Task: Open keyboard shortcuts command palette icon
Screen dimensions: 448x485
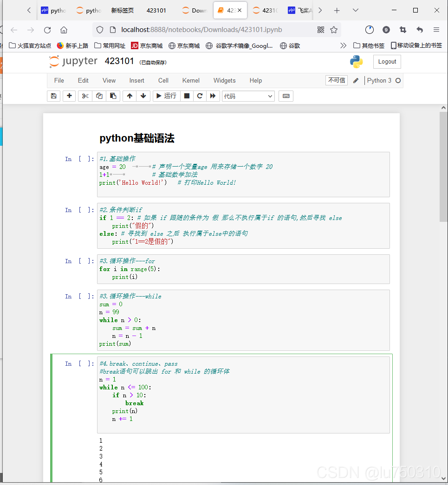Action: (286, 96)
